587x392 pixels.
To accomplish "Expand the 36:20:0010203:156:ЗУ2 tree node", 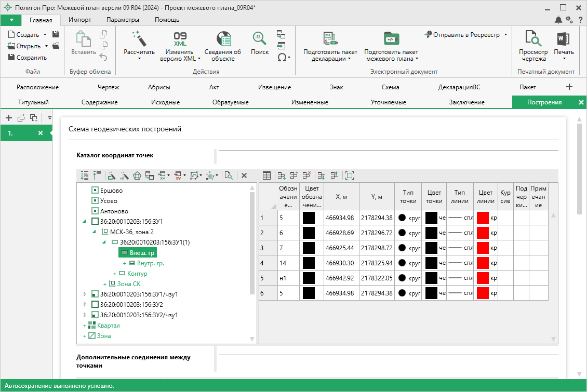I will click(x=85, y=304).
